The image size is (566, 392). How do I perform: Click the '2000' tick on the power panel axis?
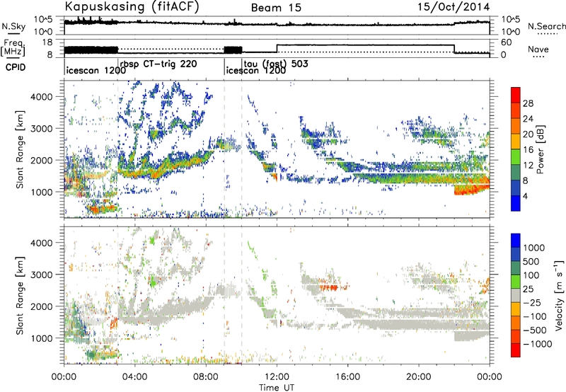tap(42, 160)
